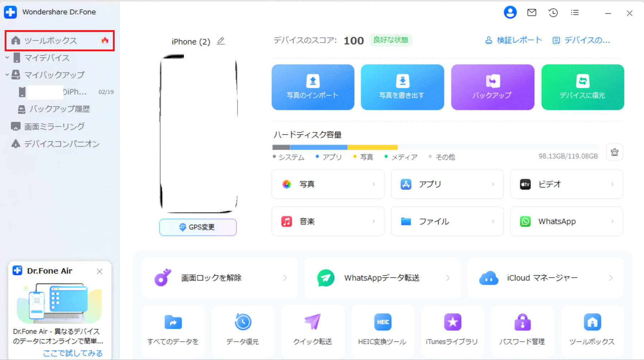The width and height of the screenshot is (644, 360).
Task: Click ここで試してみる link
Action: (x=73, y=353)
